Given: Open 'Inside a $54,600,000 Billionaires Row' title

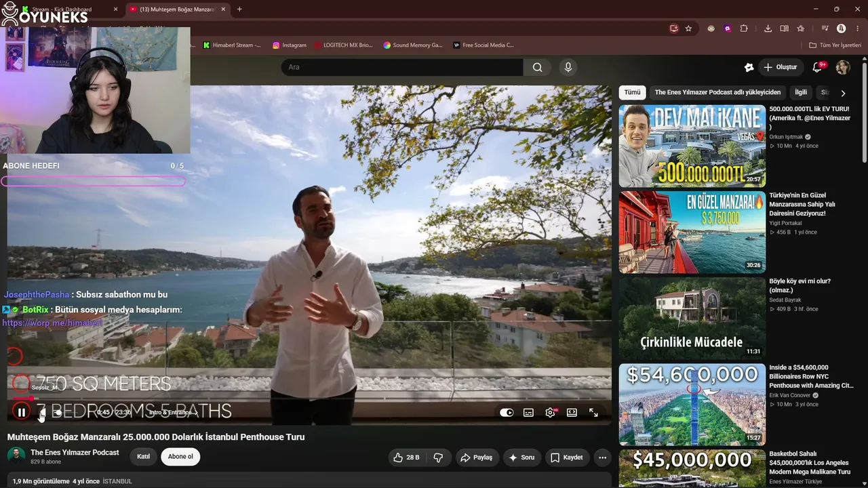Looking at the screenshot, I should (811, 376).
